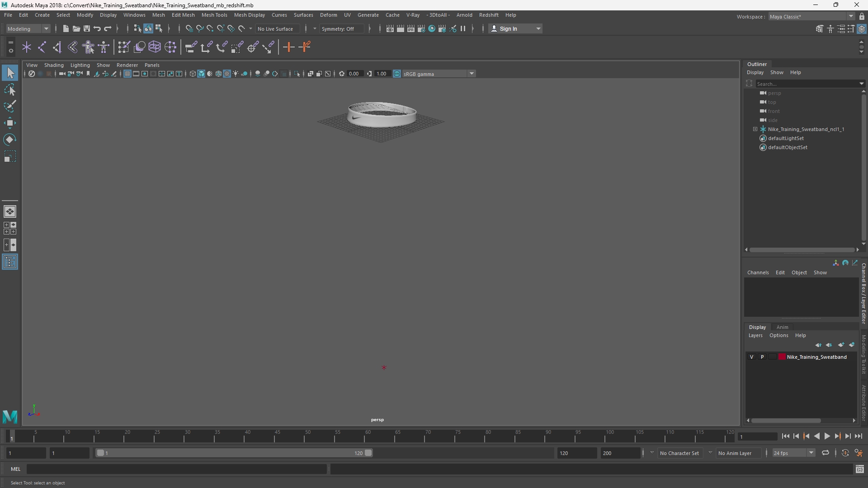Click the Maya logo home icon

pos(10,416)
